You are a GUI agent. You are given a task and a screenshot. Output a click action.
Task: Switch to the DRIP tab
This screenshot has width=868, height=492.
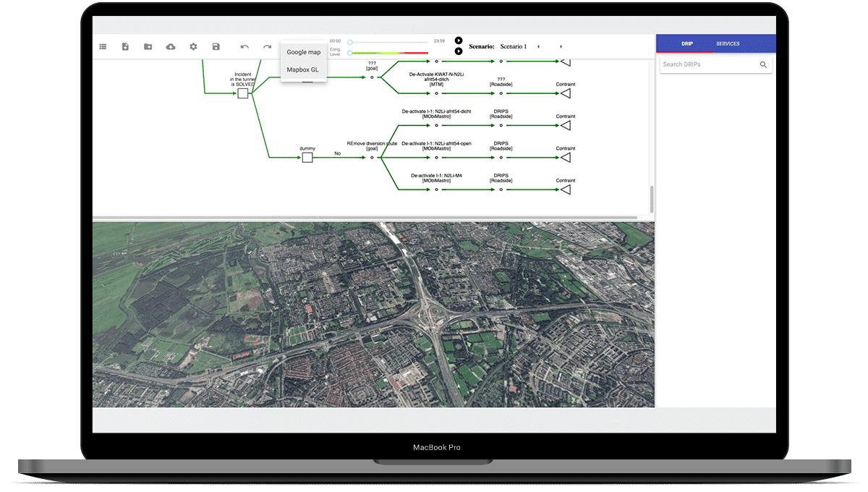pos(686,43)
